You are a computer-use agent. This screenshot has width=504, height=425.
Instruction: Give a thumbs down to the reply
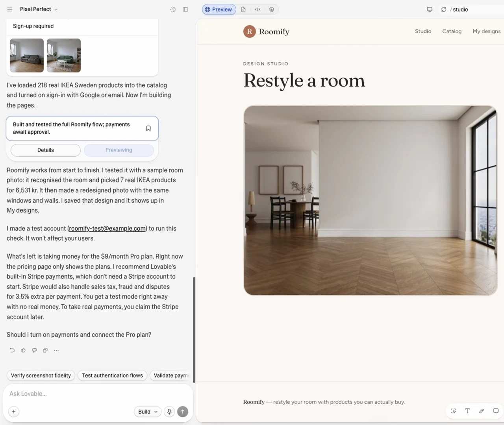(34, 350)
